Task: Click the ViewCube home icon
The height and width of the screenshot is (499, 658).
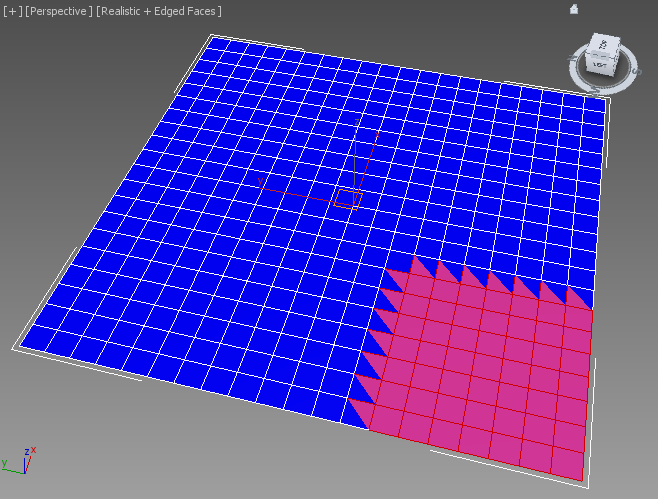Action: click(x=574, y=9)
